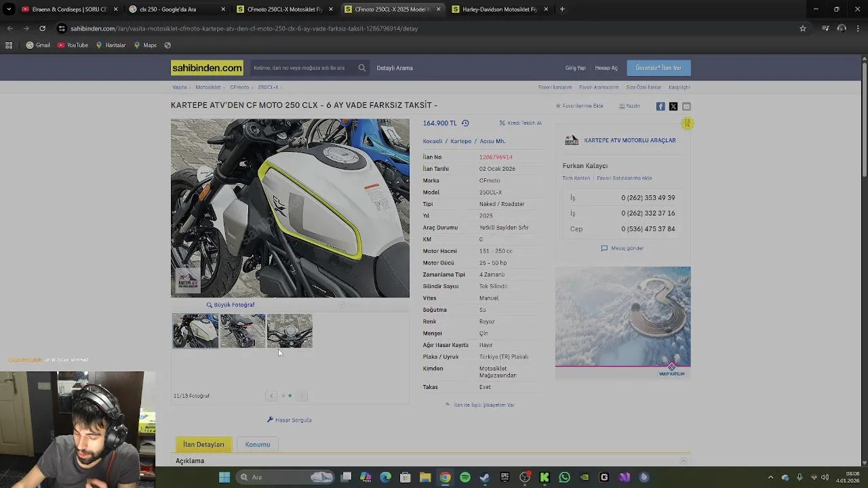
Task: Open Spotify from the taskbar
Action: pos(465,477)
